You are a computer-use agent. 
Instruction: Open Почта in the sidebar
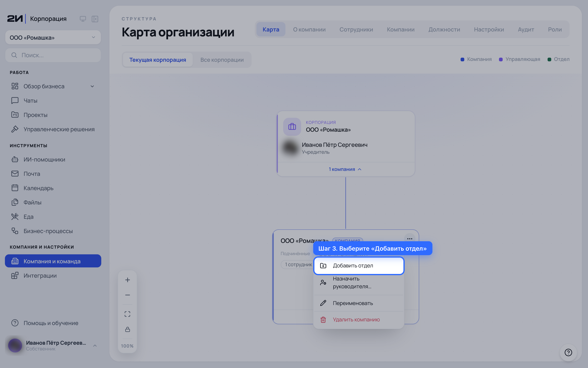click(53, 174)
